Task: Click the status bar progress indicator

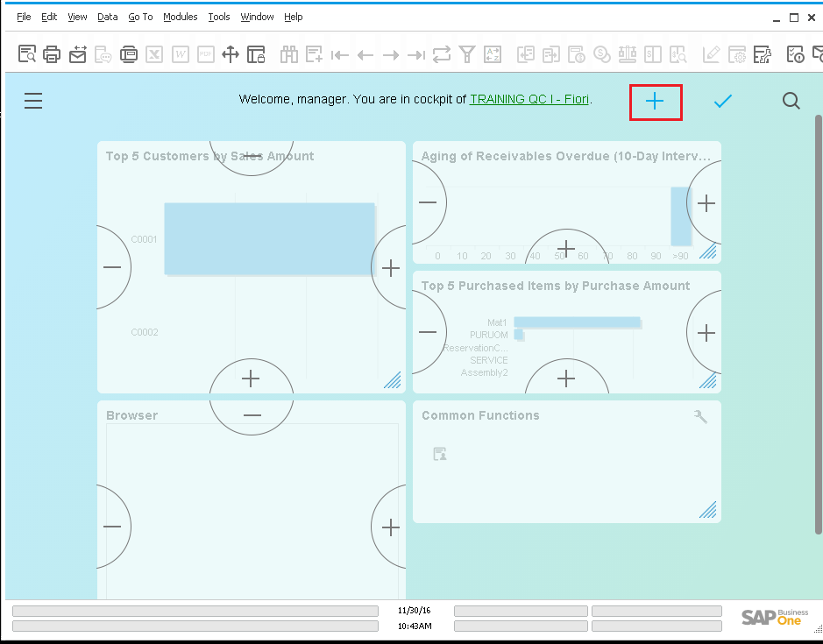Action: (195, 611)
